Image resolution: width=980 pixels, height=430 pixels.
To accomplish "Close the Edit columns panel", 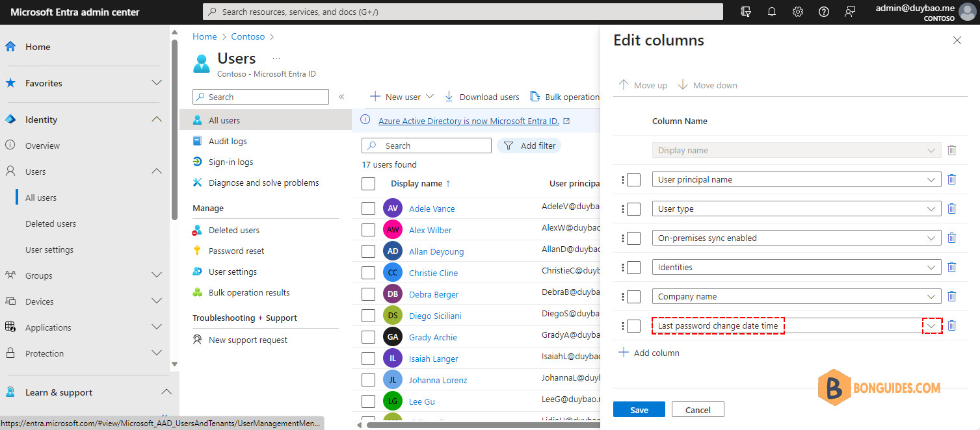I will pos(957,40).
